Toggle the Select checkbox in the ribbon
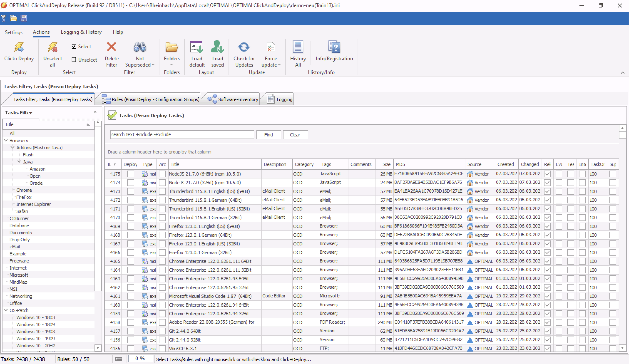Image resolution: width=629 pixels, height=364 pixels. (x=74, y=46)
